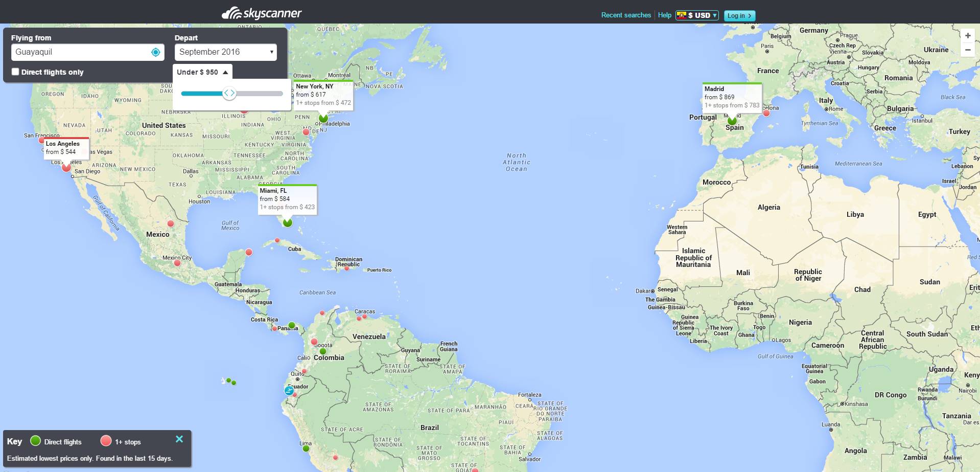Click '1+ stops from $ 783' text
980x472 pixels.
click(x=732, y=105)
